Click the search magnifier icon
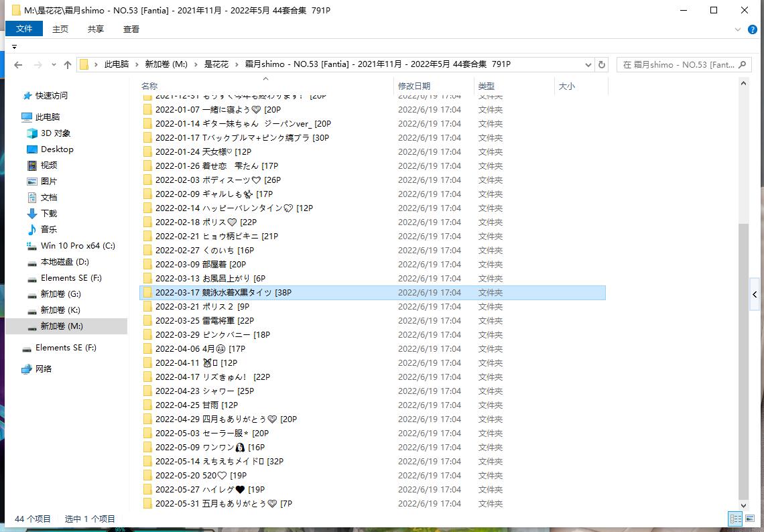The height and width of the screenshot is (532, 764). pos(742,65)
